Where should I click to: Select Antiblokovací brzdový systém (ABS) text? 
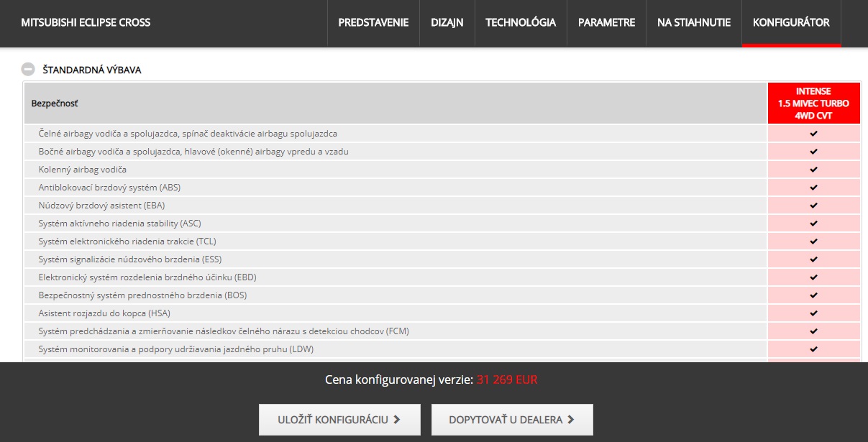[x=109, y=188]
